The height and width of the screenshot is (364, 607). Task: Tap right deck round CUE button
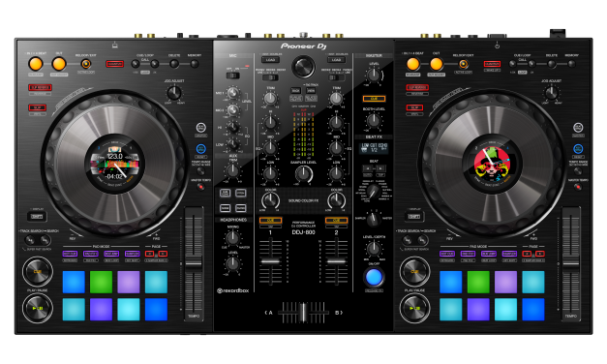(x=414, y=272)
